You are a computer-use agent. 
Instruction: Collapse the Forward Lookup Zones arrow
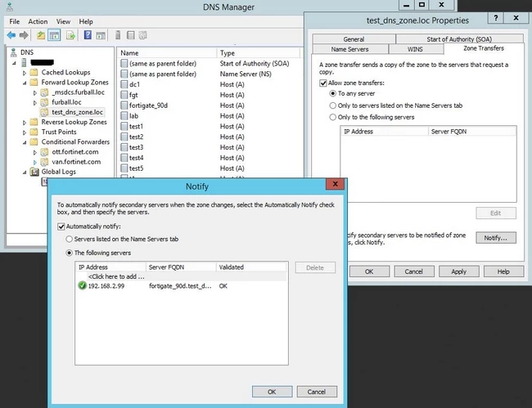pos(25,83)
